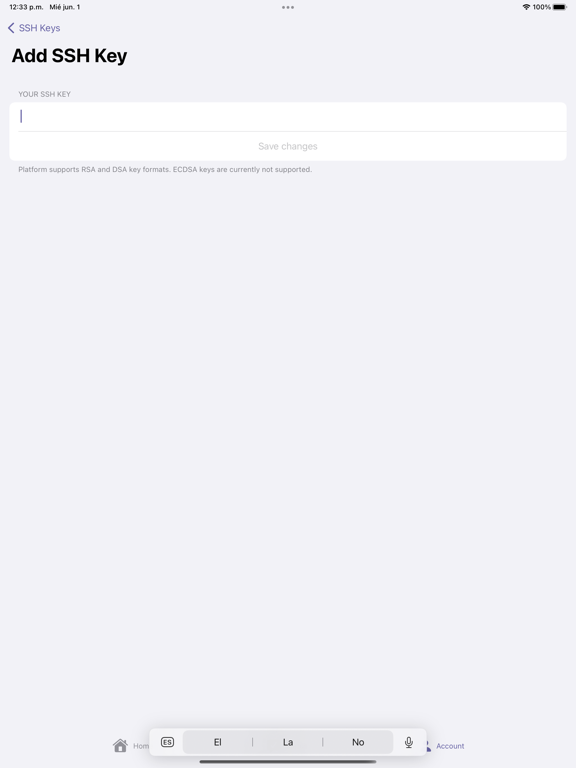Tap the ES keyboard language icon
Screen dimensions: 576x768
pos(167,742)
